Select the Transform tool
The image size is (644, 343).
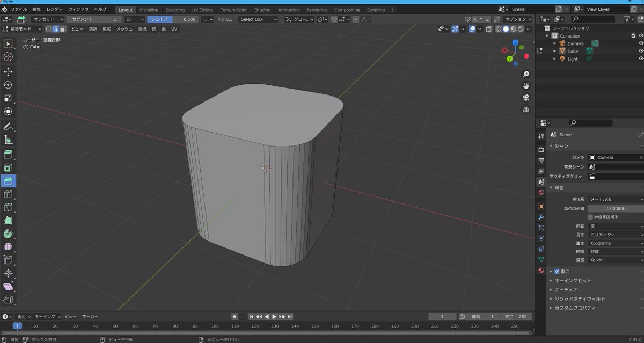click(8, 112)
